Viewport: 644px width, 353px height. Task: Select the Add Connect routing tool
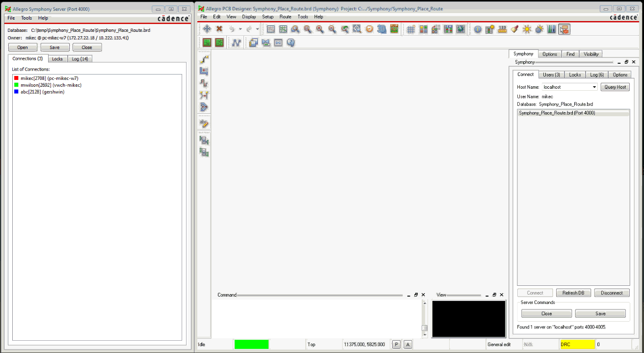[x=204, y=59]
